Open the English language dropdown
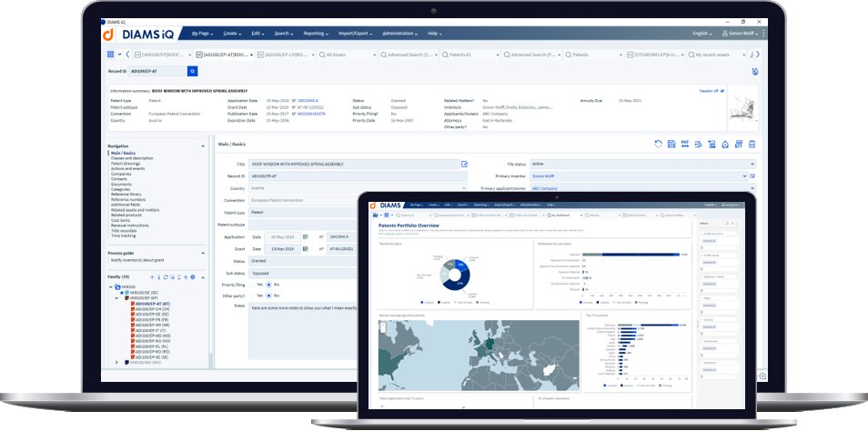Image resolution: width=868 pixels, height=431 pixels. coord(701,34)
